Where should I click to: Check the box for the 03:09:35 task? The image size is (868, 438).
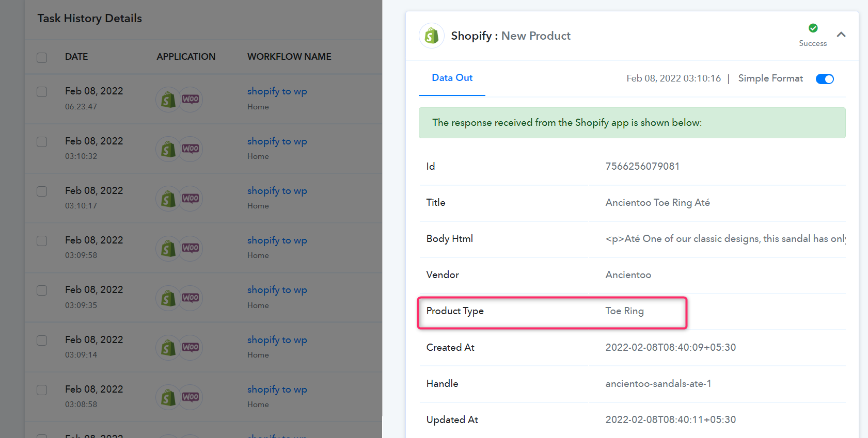[42, 290]
